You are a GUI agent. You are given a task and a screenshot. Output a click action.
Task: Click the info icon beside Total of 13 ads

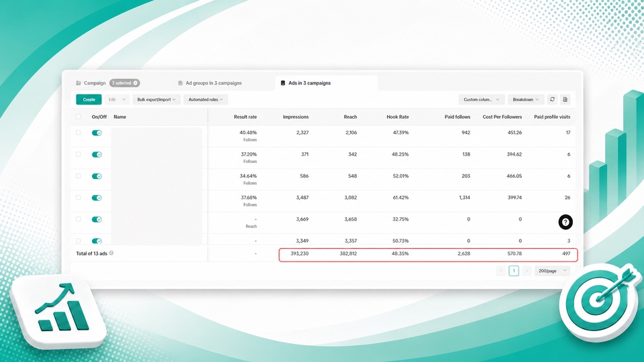click(x=111, y=253)
